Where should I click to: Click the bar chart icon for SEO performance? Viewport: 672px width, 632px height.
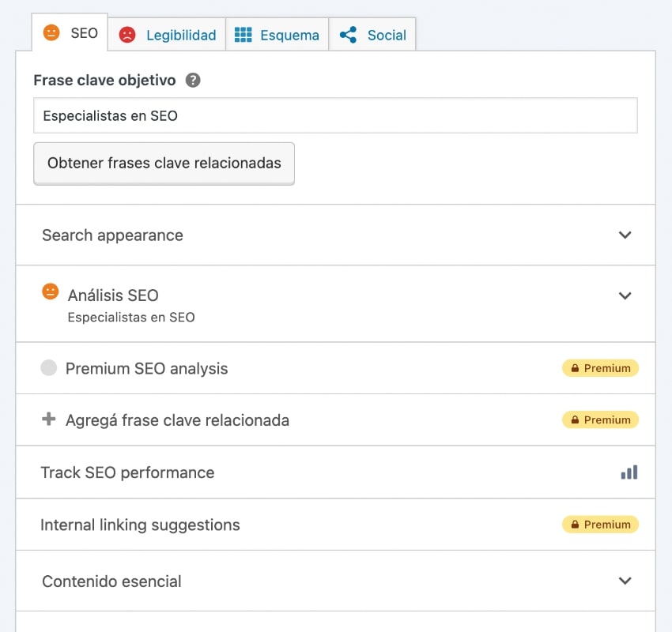point(629,472)
